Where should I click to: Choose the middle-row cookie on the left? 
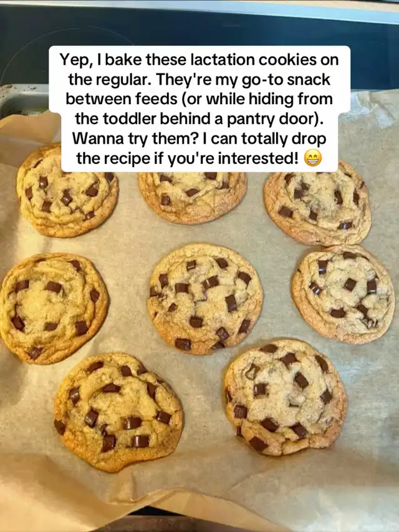54,308
